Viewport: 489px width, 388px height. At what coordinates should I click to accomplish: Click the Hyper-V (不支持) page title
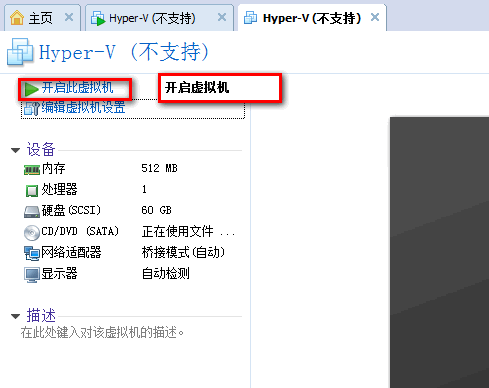(124, 52)
